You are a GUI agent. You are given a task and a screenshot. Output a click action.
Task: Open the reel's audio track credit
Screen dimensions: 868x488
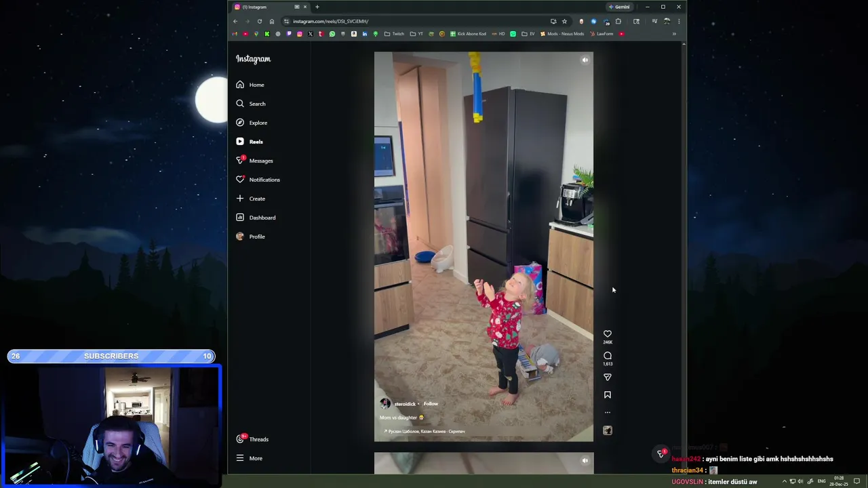click(x=425, y=431)
